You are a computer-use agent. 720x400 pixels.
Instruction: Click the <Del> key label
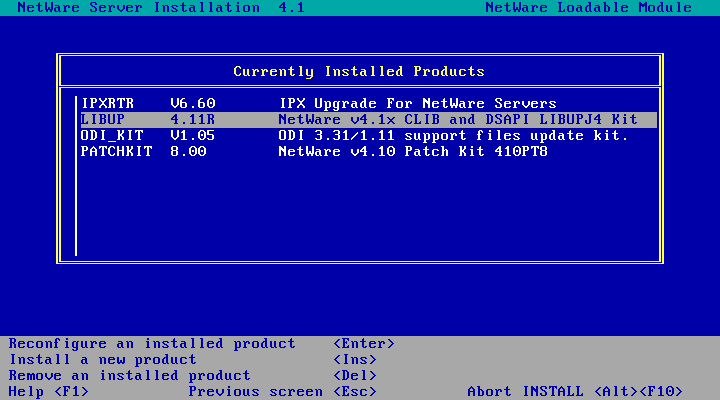tap(355, 376)
